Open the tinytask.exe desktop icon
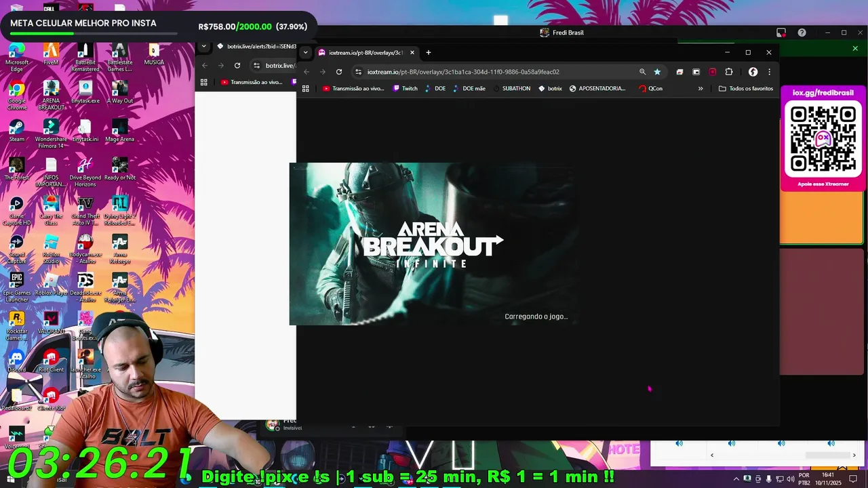Viewport: 868px width, 488px height. click(85, 92)
